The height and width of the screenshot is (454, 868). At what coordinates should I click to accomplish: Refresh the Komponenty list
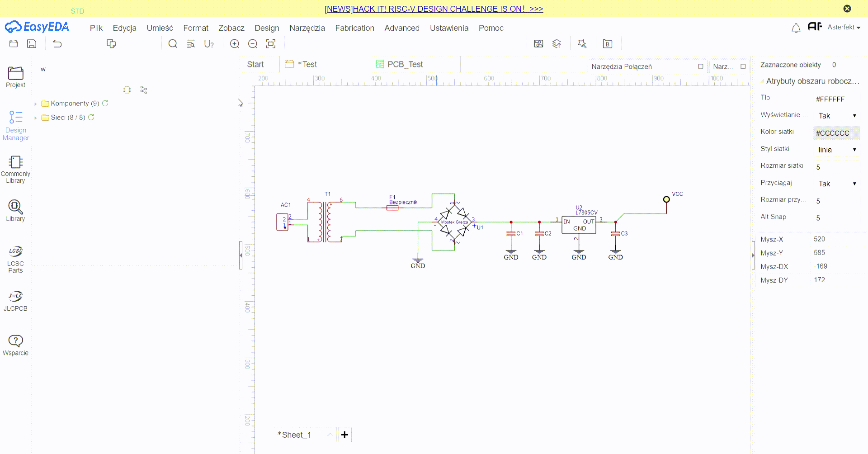105,104
